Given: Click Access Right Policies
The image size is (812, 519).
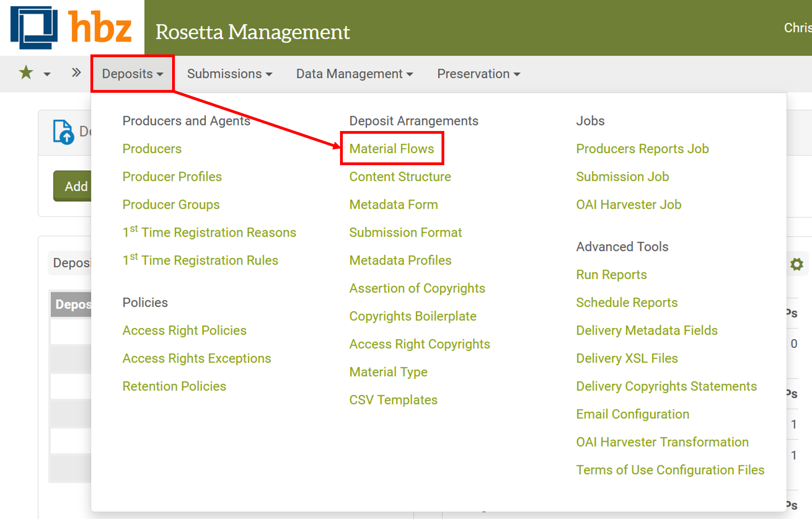Looking at the screenshot, I should click(x=184, y=330).
